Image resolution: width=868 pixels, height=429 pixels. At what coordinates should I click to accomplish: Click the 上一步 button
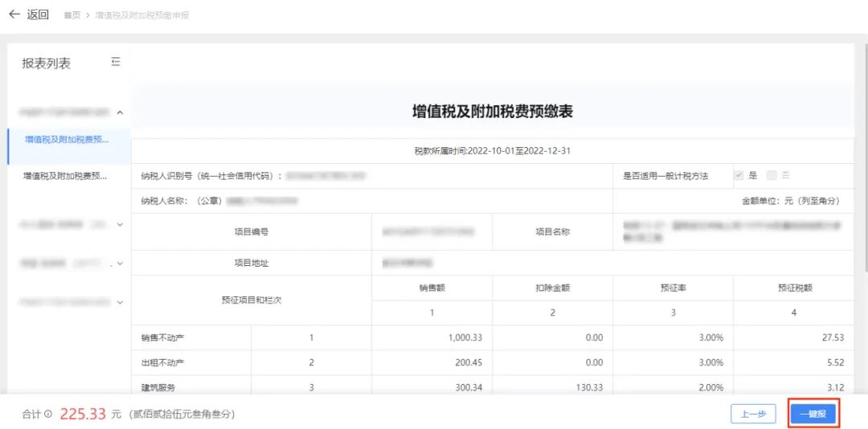tap(753, 414)
